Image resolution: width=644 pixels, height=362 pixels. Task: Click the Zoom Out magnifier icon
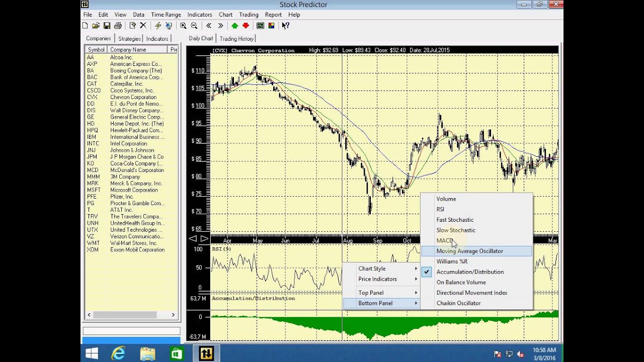194,26
